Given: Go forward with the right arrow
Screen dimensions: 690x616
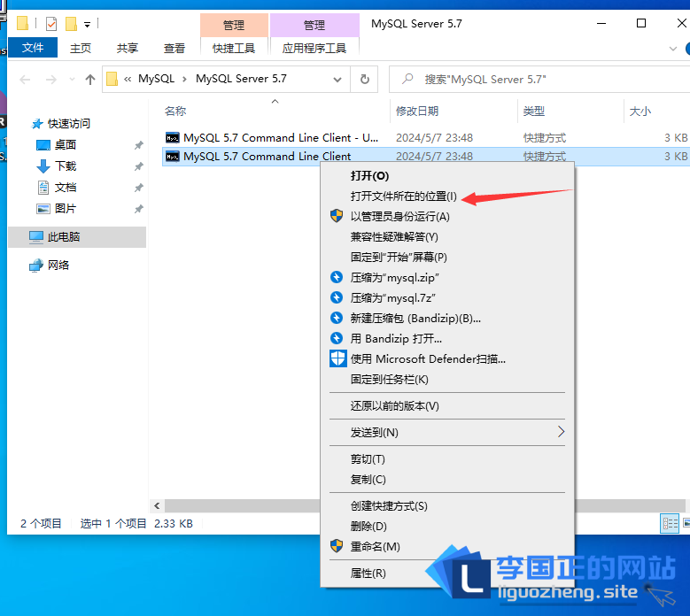Looking at the screenshot, I should tap(51, 80).
